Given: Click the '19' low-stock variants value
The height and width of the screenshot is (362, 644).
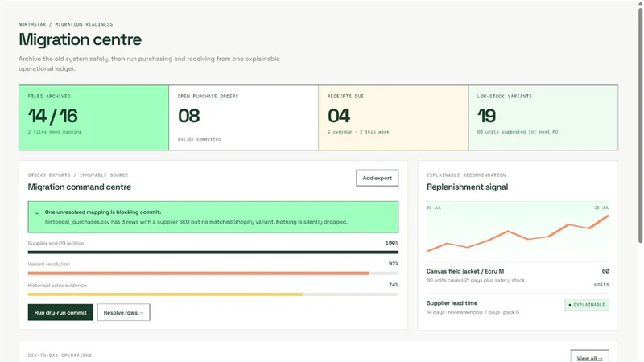Looking at the screenshot, I should click(487, 116).
